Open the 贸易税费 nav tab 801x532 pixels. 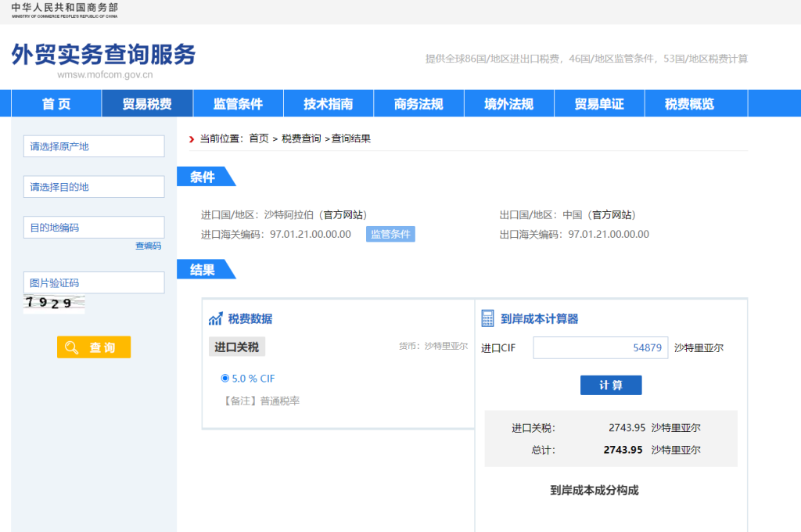point(147,104)
